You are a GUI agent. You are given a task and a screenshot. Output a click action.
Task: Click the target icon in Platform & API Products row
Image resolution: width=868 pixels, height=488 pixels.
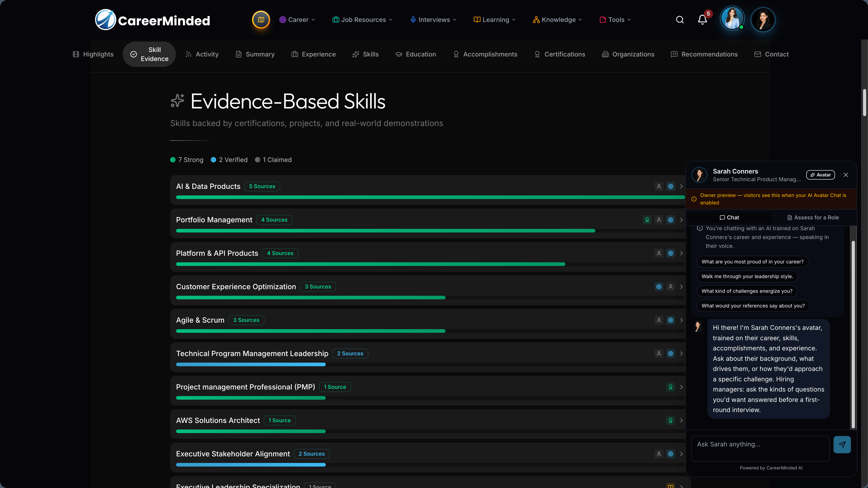point(670,253)
